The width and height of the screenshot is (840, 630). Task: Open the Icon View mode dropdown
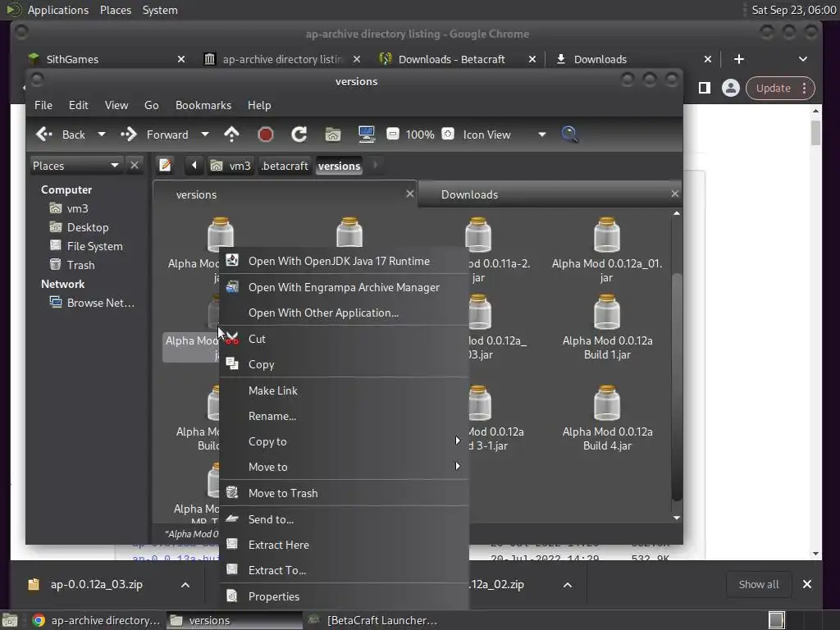click(x=504, y=135)
